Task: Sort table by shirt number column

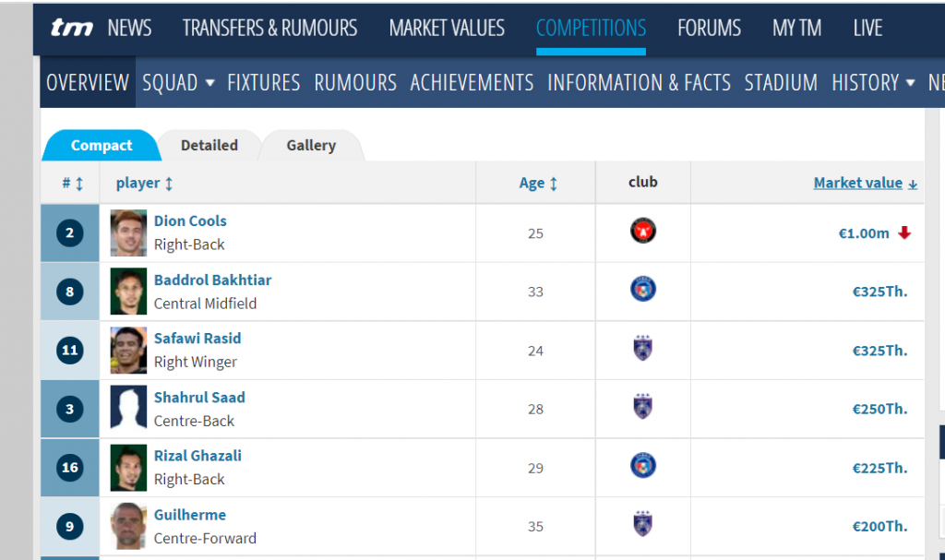Action: click(x=73, y=183)
